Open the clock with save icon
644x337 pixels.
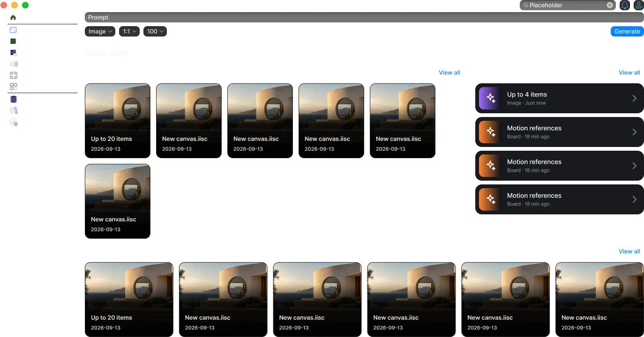click(x=14, y=122)
